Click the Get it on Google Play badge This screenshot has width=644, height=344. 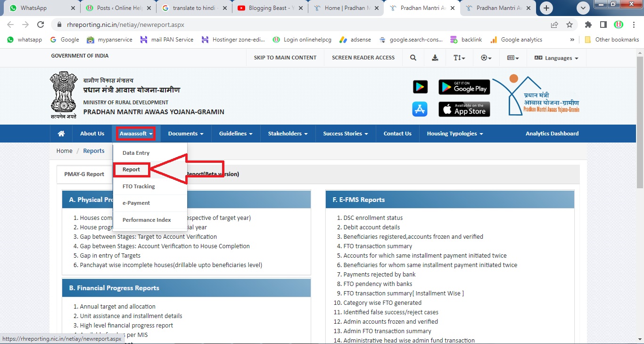(464, 87)
